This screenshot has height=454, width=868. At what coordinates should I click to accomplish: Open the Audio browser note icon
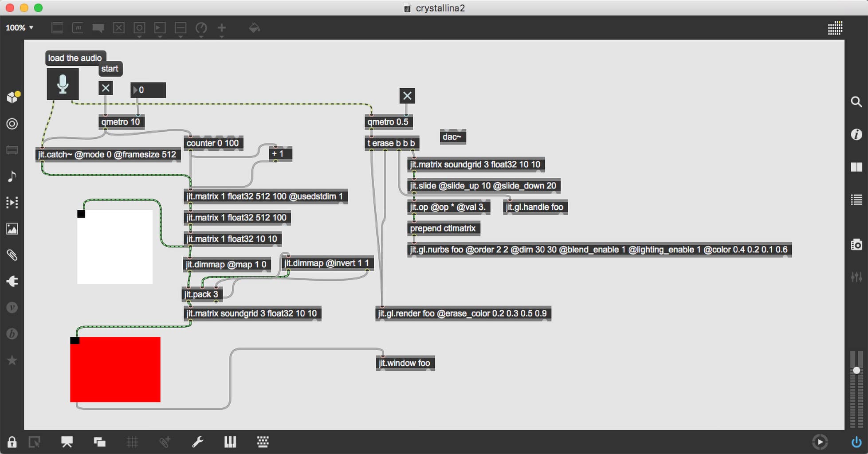tap(12, 176)
